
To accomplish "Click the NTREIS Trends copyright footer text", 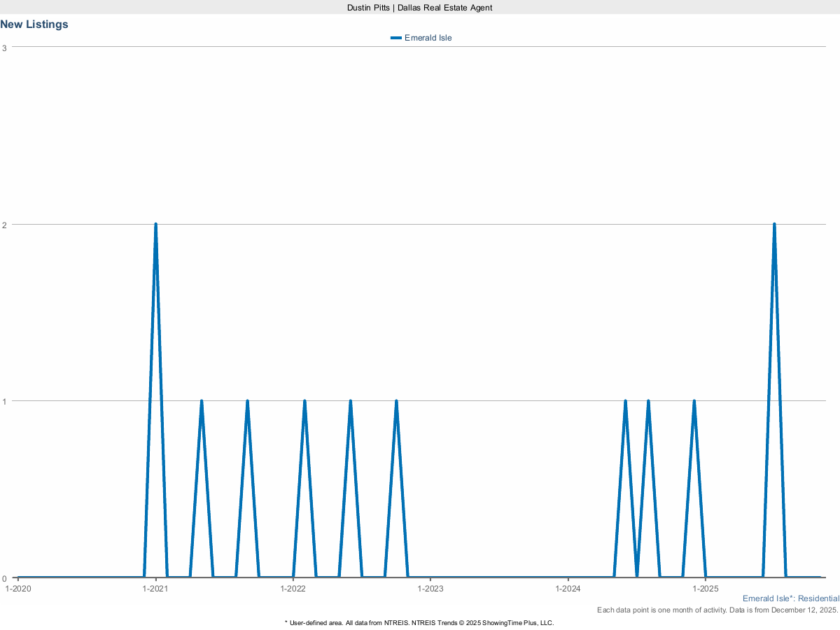I will pos(419,622).
